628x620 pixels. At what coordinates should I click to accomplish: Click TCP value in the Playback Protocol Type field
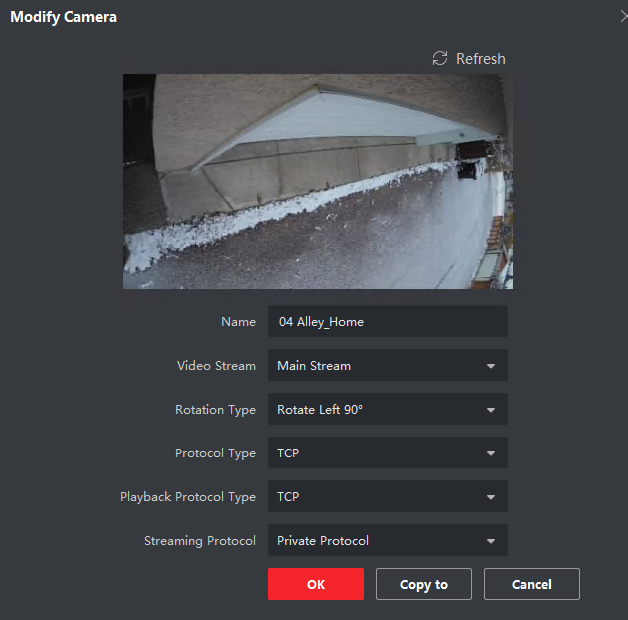coord(288,498)
